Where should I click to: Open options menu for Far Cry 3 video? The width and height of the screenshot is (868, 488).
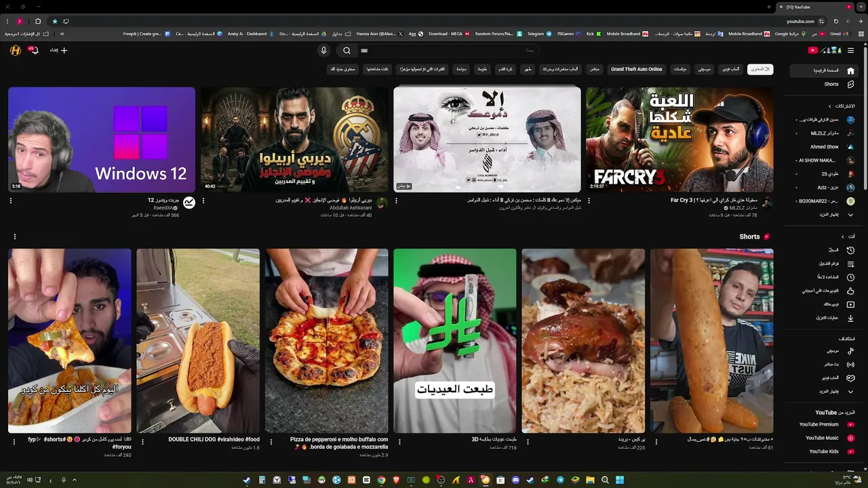point(589,201)
